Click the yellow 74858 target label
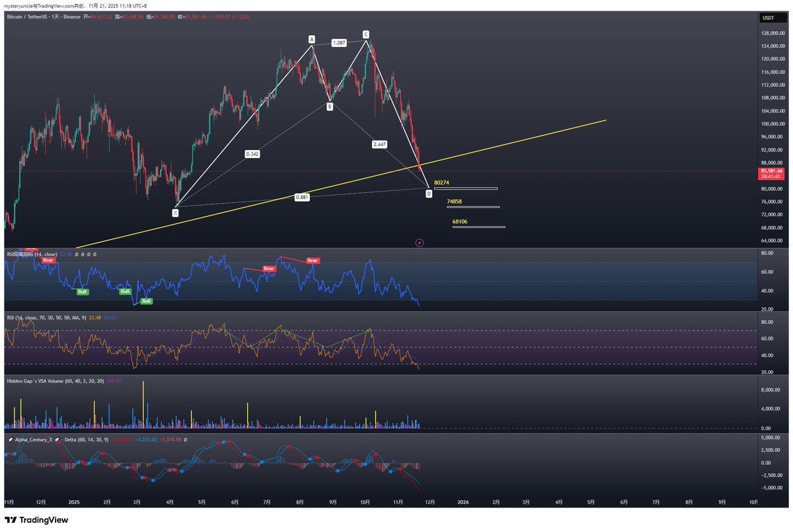Image resolution: width=793 pixels, height=532 pixels. coord(455,200)
